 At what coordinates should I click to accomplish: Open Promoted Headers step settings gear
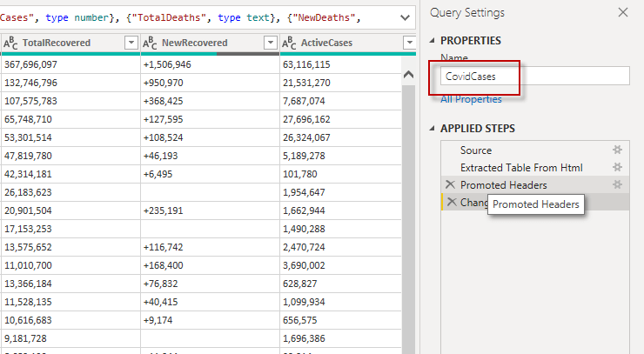click(x=617, y=184)
